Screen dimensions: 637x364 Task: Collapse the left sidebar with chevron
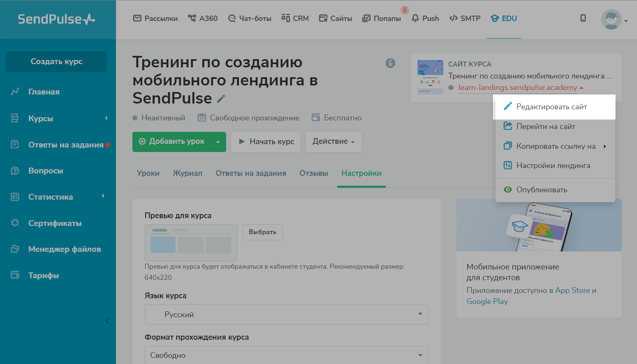point(107,320)
